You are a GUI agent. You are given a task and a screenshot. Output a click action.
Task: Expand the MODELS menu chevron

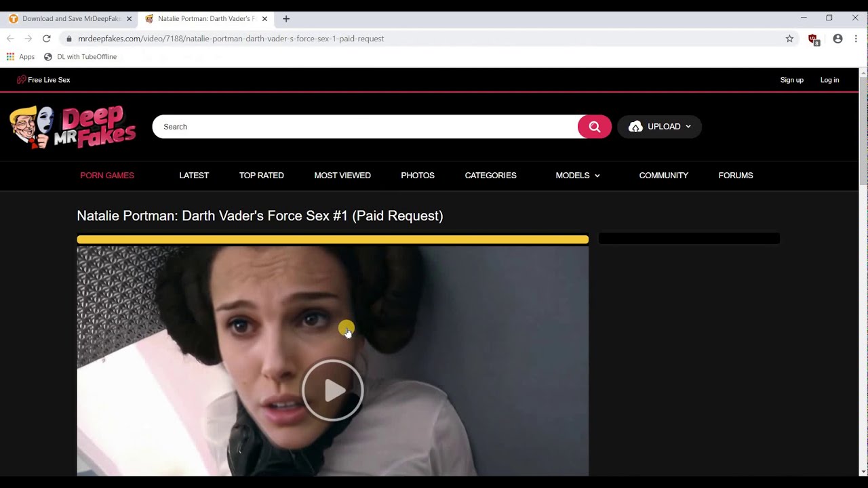click(597, 176)
